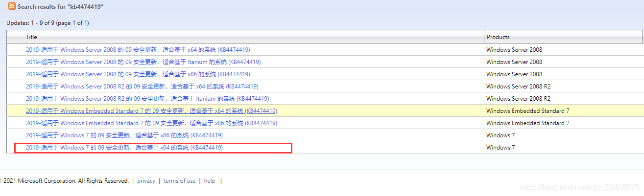Click the RSS feed icon beside search results
This screenshot has height=196, width=644.
pos(11,7)
